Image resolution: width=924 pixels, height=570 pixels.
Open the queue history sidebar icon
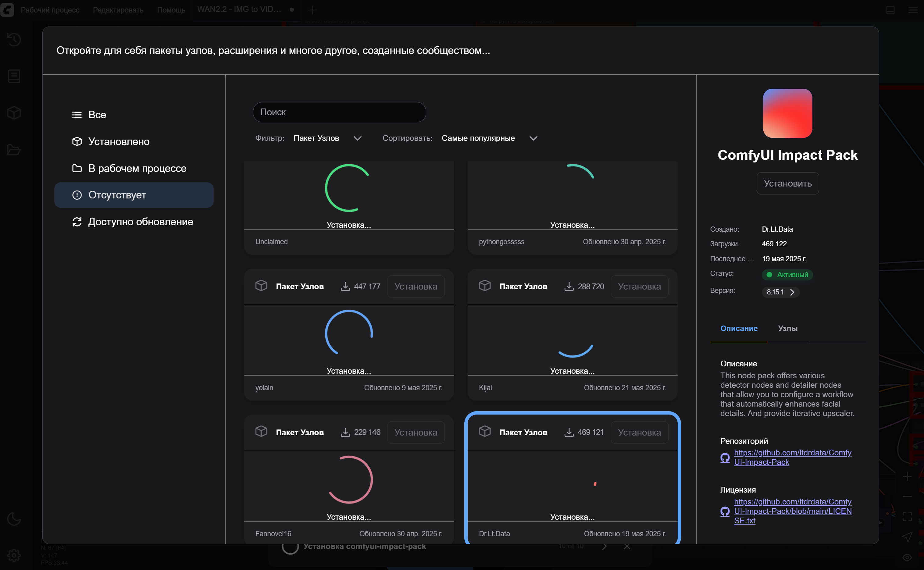14,40
